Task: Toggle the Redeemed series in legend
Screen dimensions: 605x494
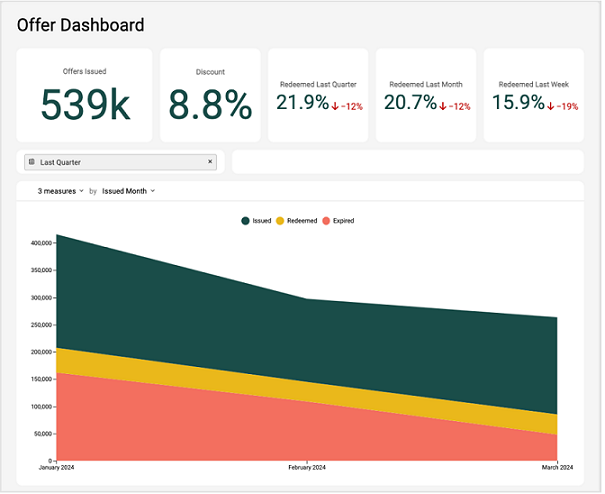Action: pos(295,220)
